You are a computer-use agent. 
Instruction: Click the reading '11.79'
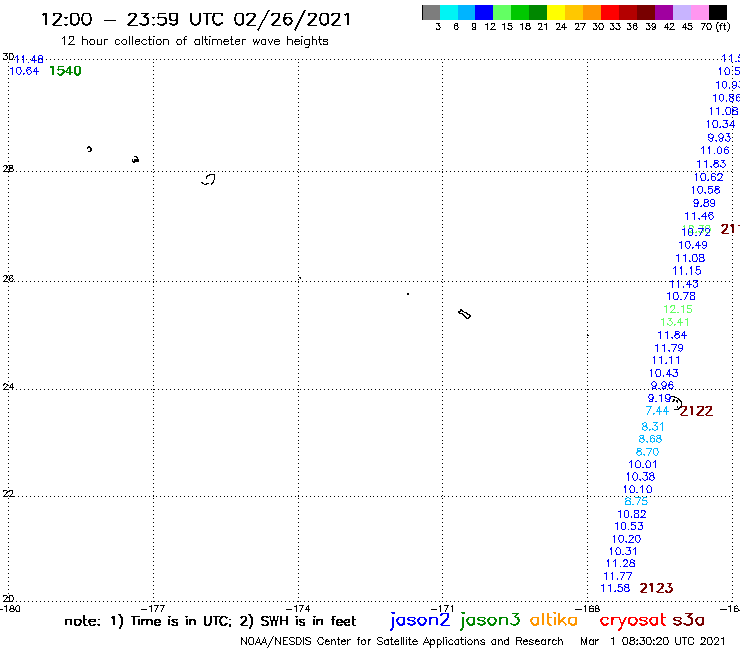[669, 348]
